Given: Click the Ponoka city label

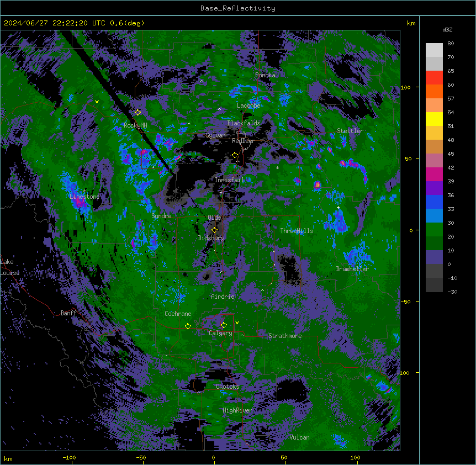Looking at the screenshot, I should (265, 75).
